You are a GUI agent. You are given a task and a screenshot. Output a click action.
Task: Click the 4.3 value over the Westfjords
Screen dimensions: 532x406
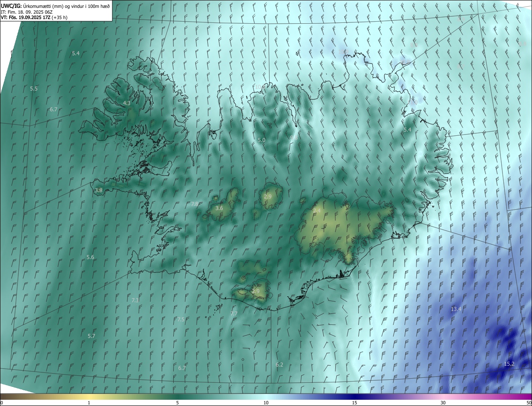coord(127,103)
